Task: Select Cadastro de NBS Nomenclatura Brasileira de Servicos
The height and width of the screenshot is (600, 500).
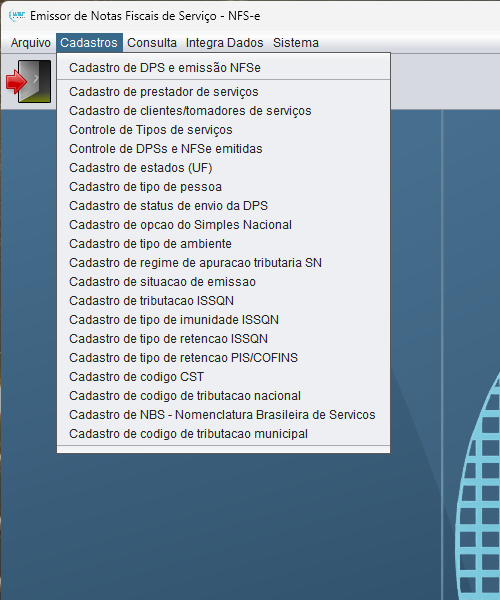Action: point(223,415)
